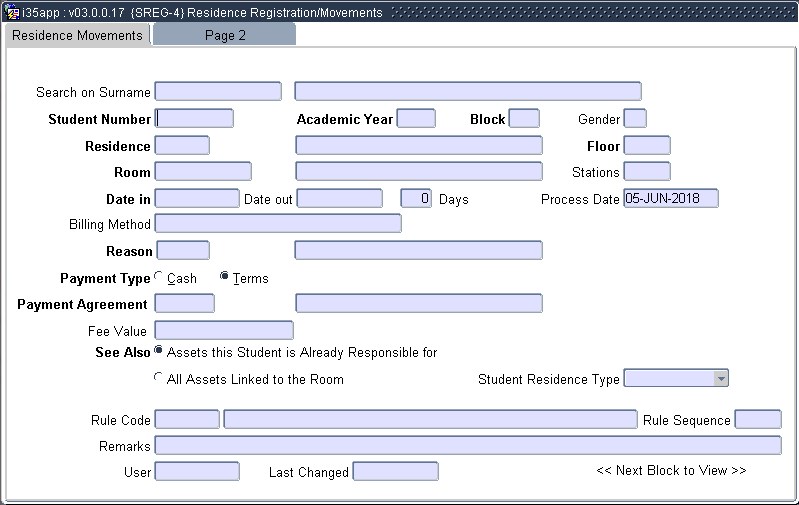Focus the Billing Method field
This screenshot has height=505, width=799.
click(x=278, y=224)
